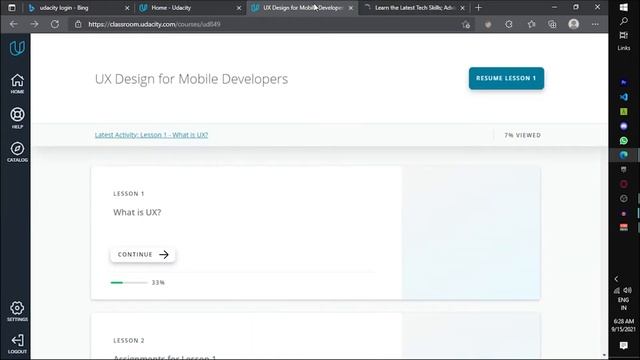Open the Udacity logo in the sidebar

click(17, 49)
